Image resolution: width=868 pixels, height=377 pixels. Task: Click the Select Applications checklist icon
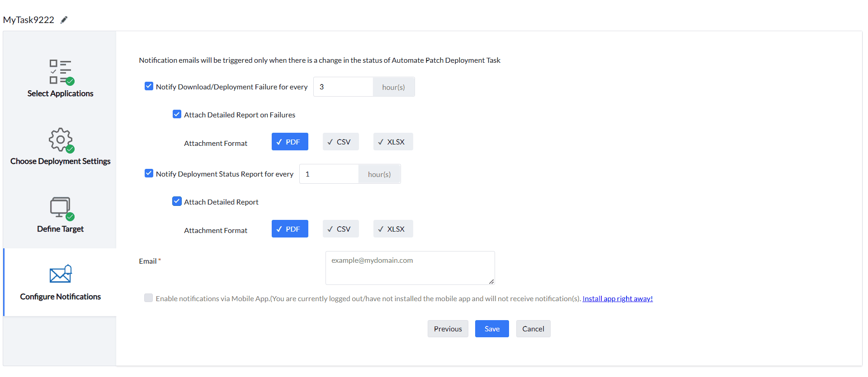(61, 72)
